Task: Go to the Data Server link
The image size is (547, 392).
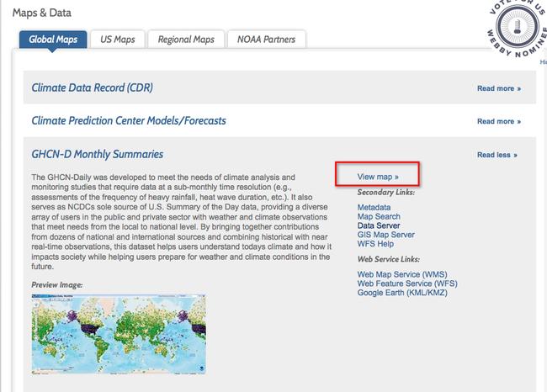Action: coord(379,226)
